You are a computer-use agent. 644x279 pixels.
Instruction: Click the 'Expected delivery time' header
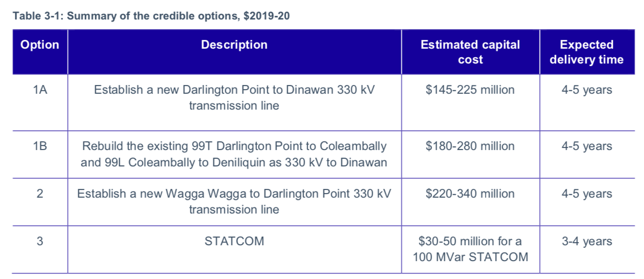[x=586, y=52]
